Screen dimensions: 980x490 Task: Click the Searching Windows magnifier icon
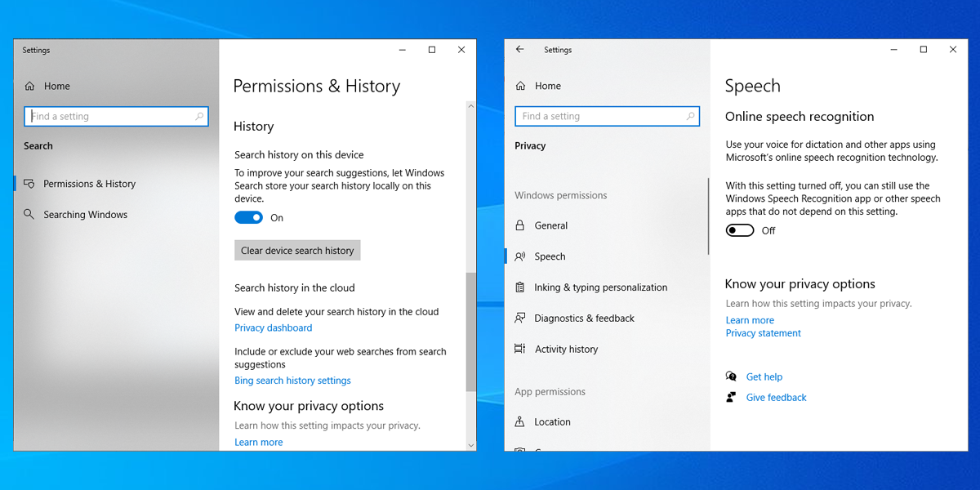(29, 215)
